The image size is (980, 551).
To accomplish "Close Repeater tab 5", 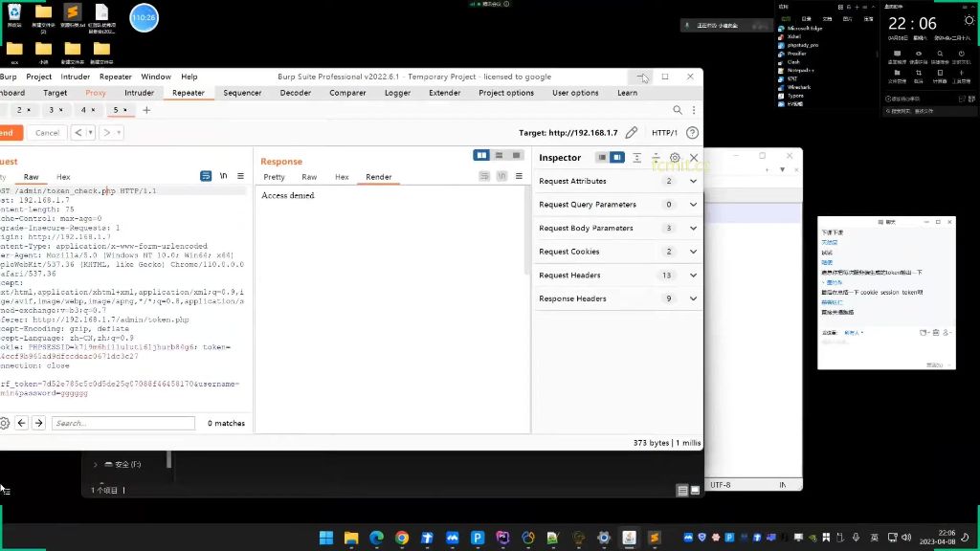I will pos(125,110).
